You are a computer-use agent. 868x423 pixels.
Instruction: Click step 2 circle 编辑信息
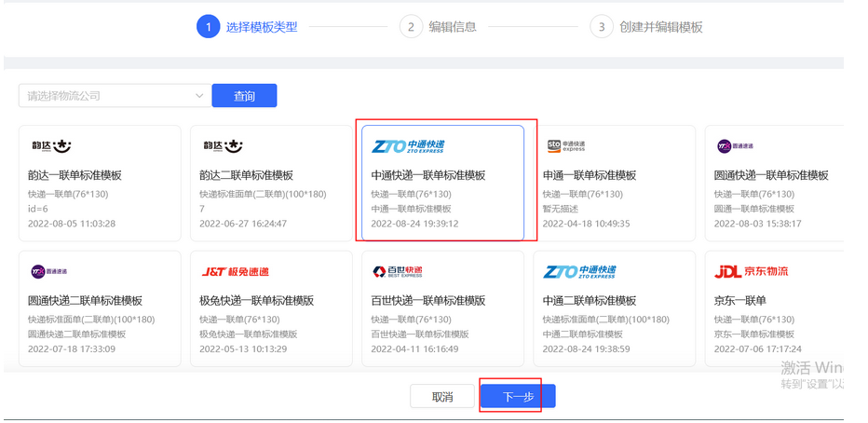pos(411,27)
